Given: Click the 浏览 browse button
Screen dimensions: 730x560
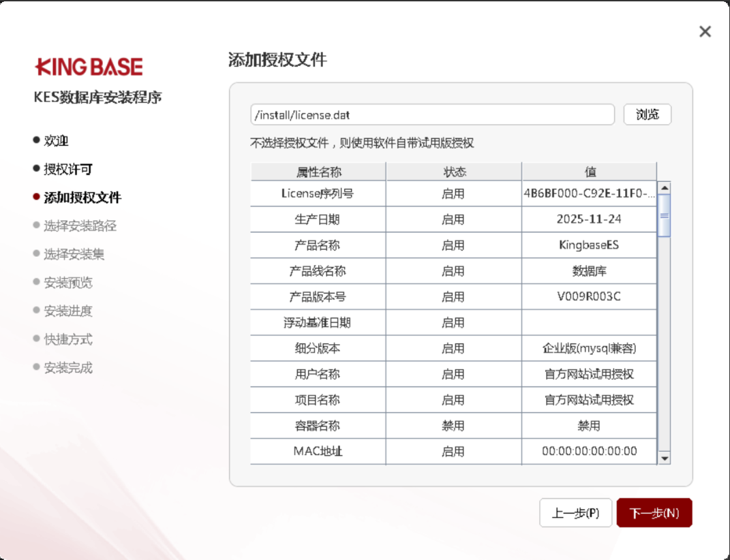Looking at the screenshot, I should (x=647, y=114).
